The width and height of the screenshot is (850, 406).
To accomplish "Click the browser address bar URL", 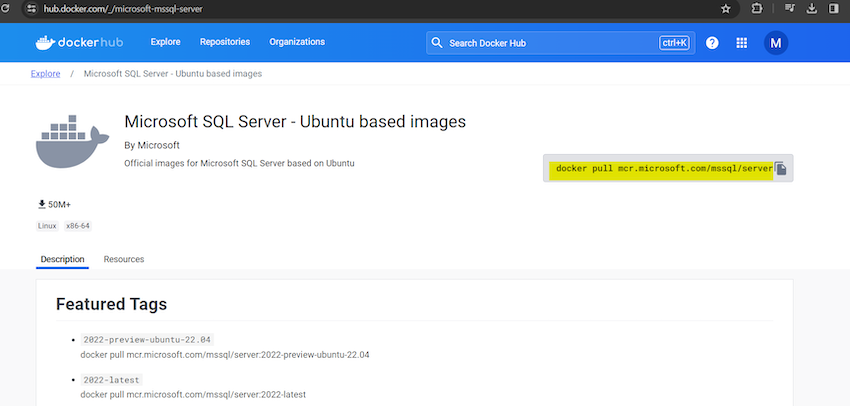I will click(x=124, y=9).
